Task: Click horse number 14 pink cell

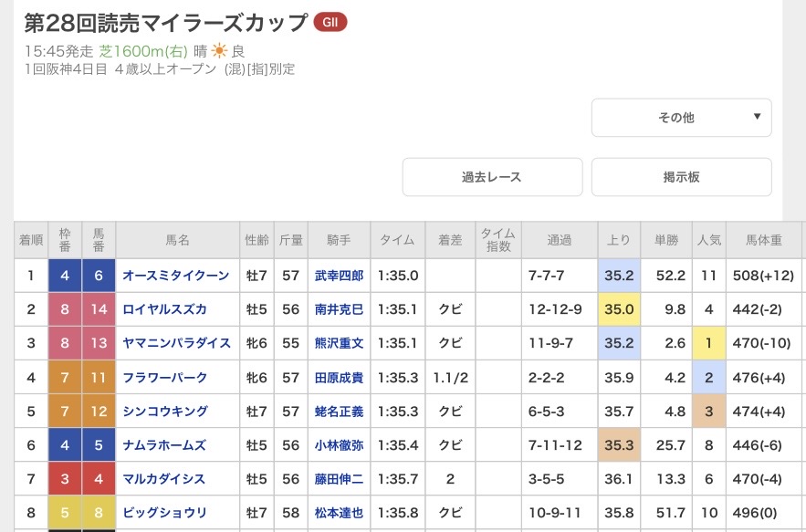Action: point(99,309)
